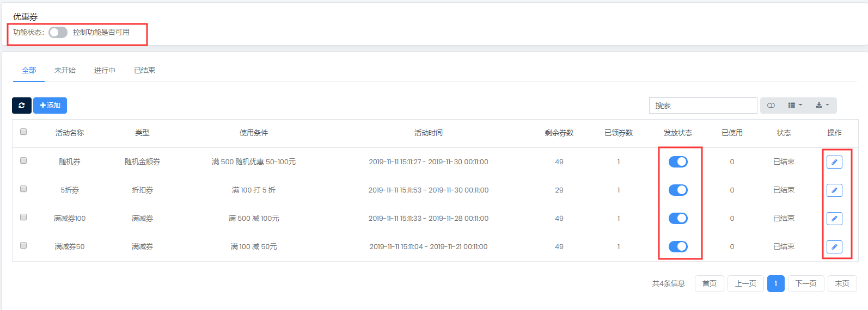Go to 首页 in pagination
This screenshot has height=310, width=868.
[710, 284]
